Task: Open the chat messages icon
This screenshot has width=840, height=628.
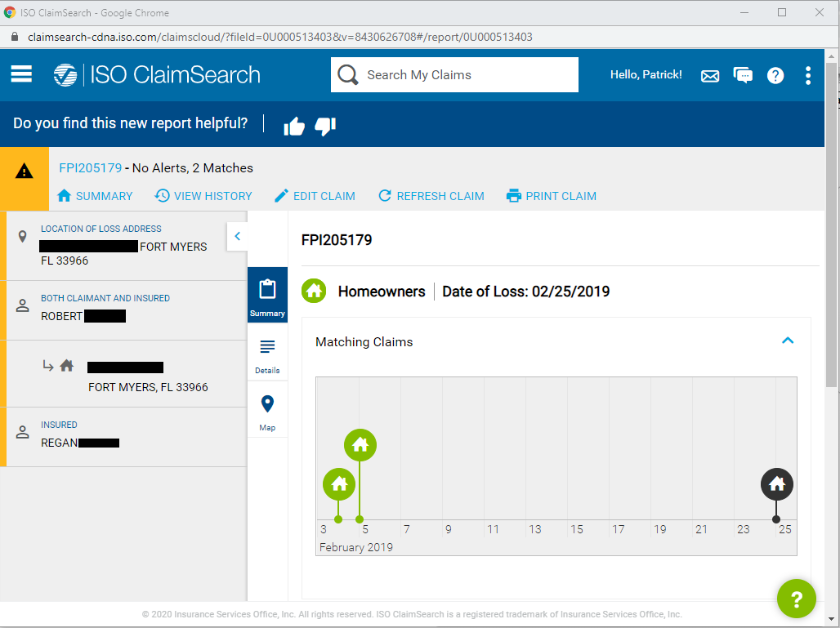Action: pyautogui.click(x=743, y=75)
